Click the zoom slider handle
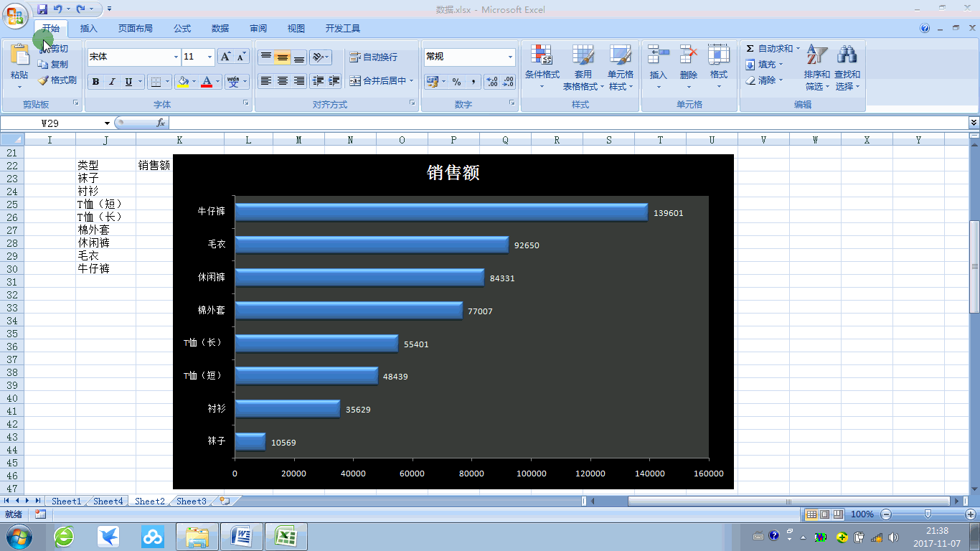980x551 pixels. click(928, 514)
